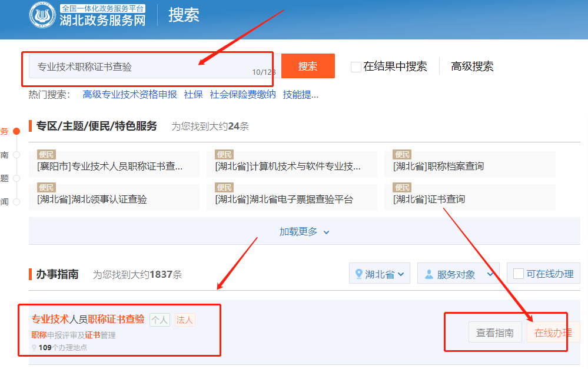Click the 专区/主题/便民/特色服务 heading
588x369 pixels.
click(97, 126)
